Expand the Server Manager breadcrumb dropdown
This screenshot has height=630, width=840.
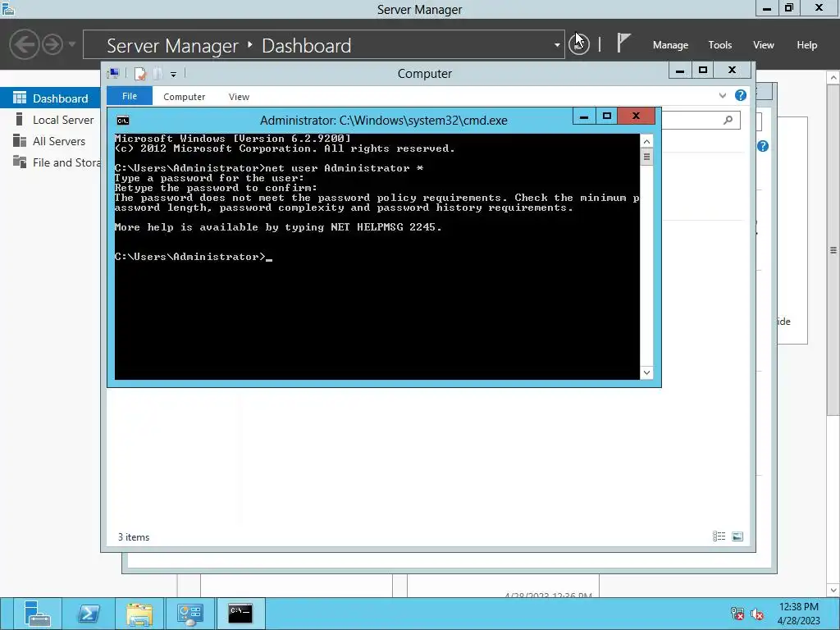click(x=557, y=45)
